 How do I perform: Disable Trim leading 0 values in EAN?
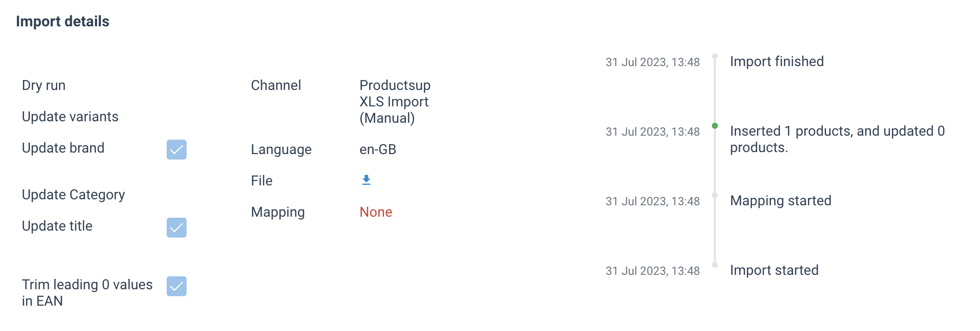click(x=176, y=286)
